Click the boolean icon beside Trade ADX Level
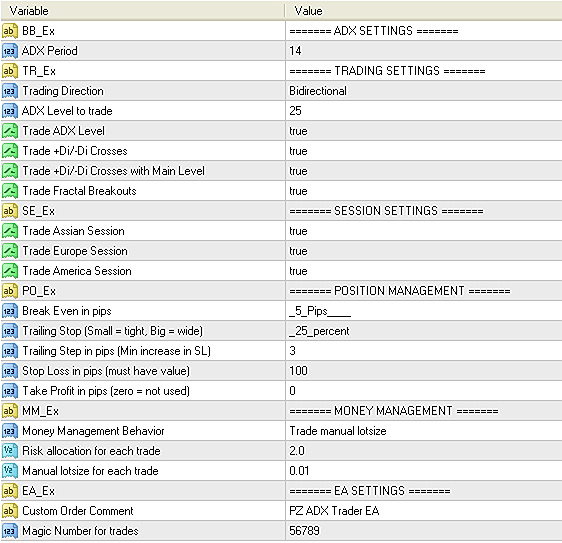The width and height of the screenshot is (562, 543). pyautogui.click(x=10, y=131)
